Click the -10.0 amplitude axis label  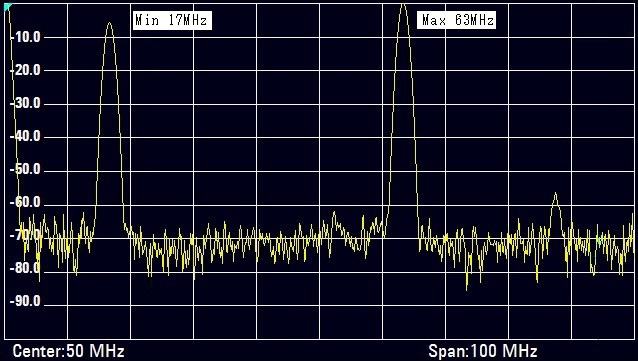click(25, 37)
